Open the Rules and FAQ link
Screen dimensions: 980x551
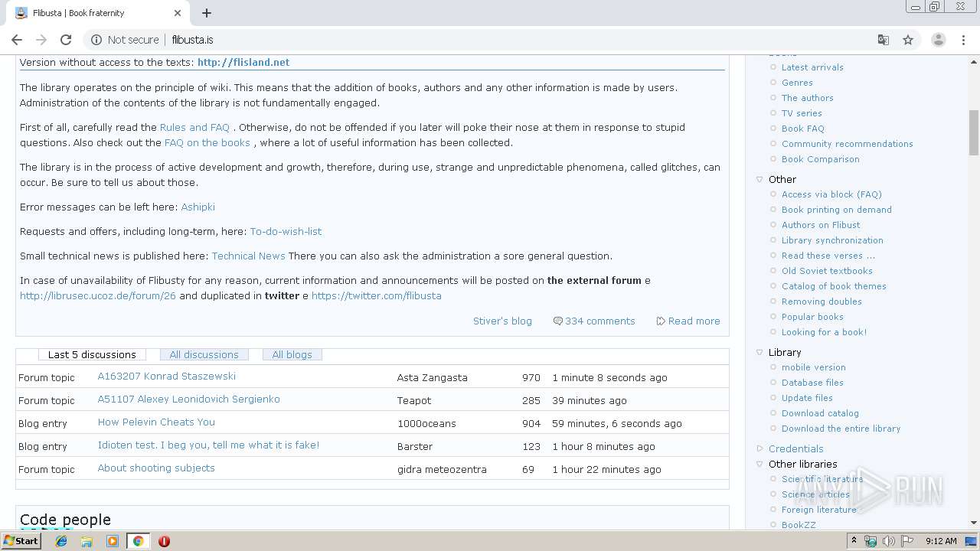(x=194, y=127)
